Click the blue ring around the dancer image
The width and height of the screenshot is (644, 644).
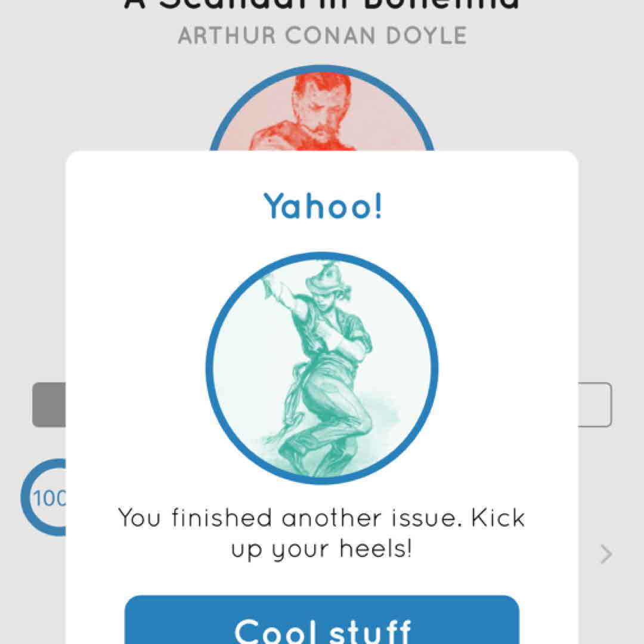[210, 368]
